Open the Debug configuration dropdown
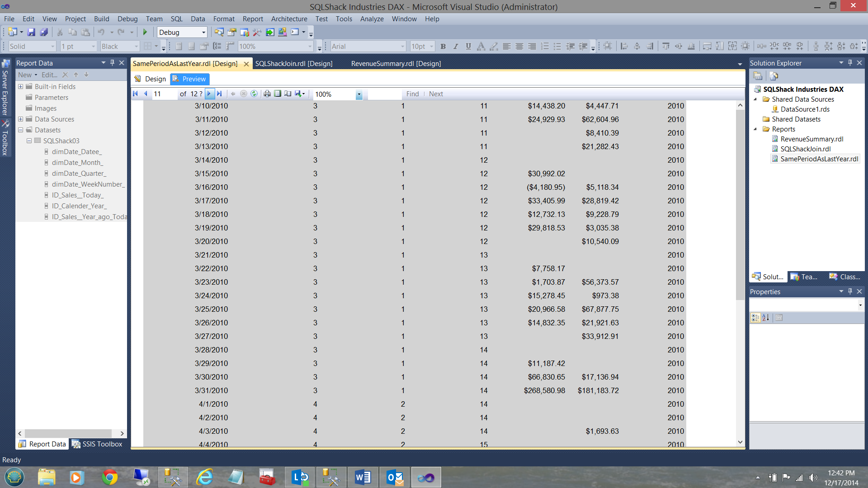This screenshot has width=868, height=488. tap(203, 32)
